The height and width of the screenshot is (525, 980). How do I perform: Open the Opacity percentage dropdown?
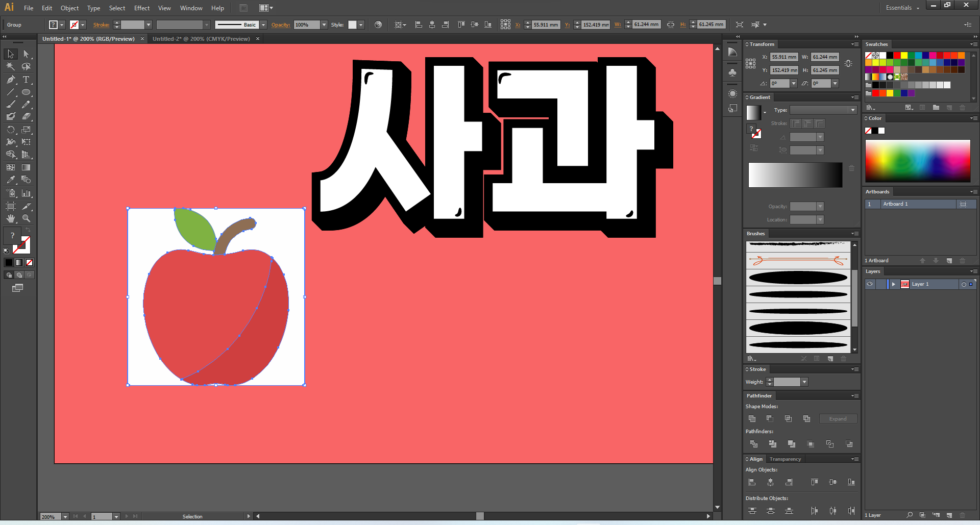click(324, 24)
